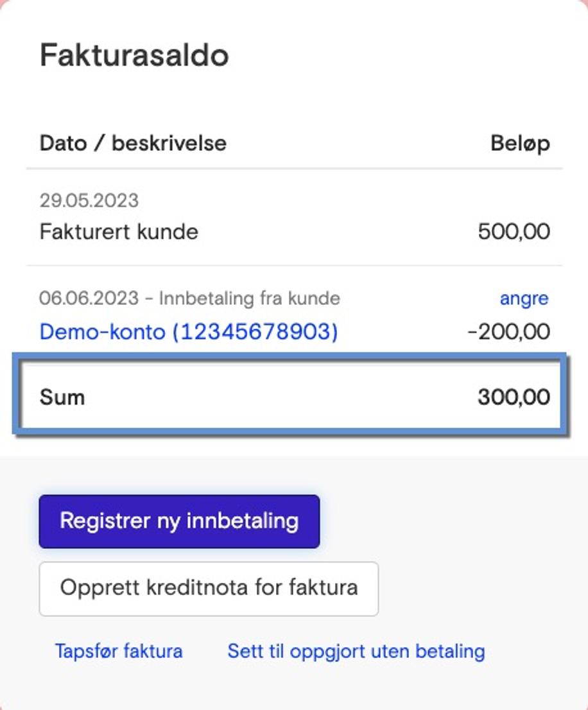The image size is (588, 710).
Task: Select the Fakturert kunde row
Action: coord(118,232)
